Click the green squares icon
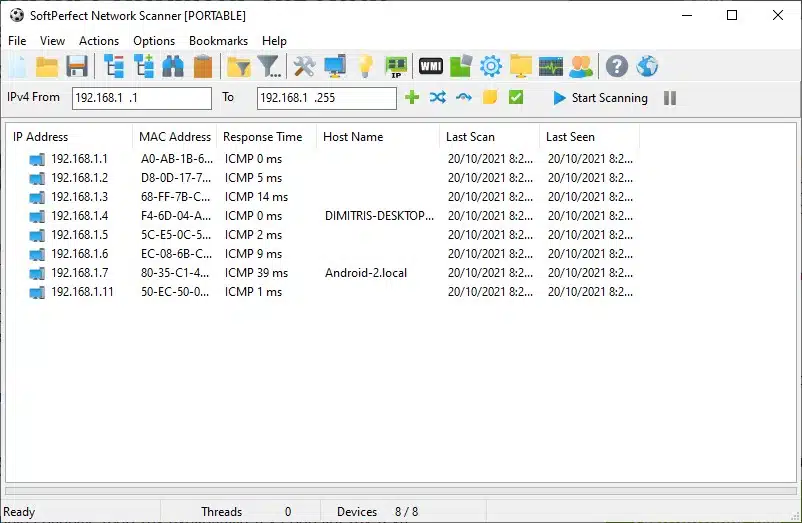This screenshot has width=802, height=523. point(460,67)
